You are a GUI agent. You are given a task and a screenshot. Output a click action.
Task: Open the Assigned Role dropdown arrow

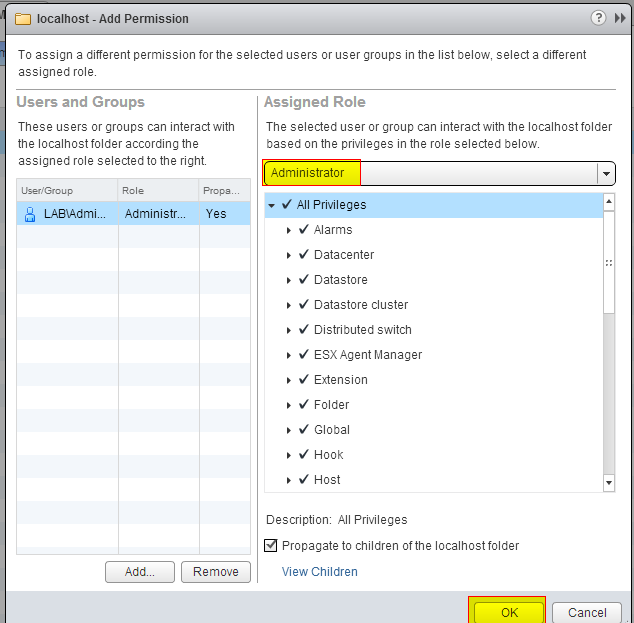pos(605,174)
